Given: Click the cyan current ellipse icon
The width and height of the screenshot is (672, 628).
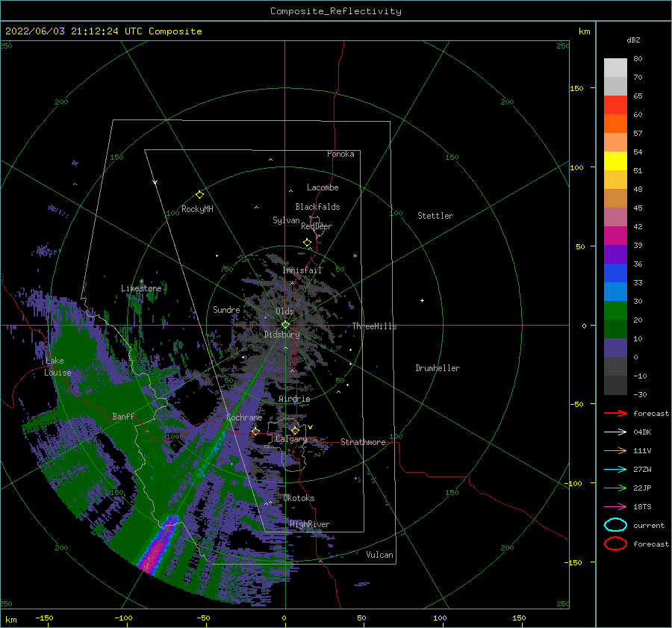Looking at the screenshot, I should [615, 525].
